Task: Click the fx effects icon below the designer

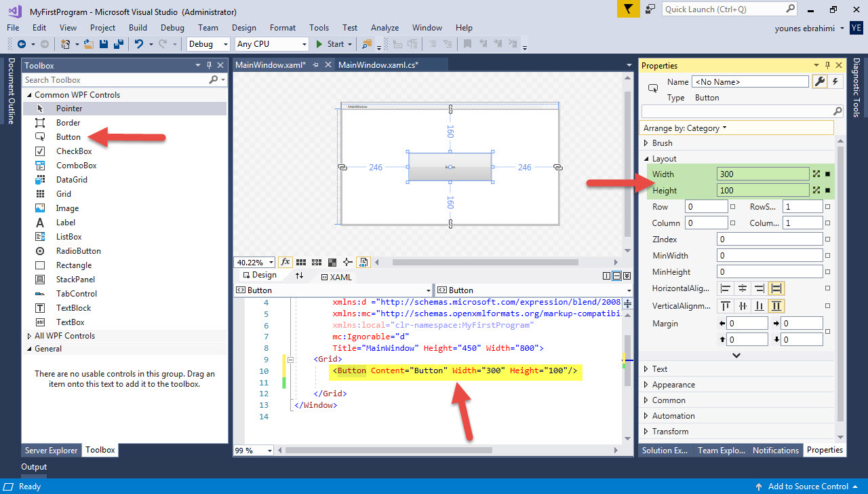Action: click(x=285, y=262)
